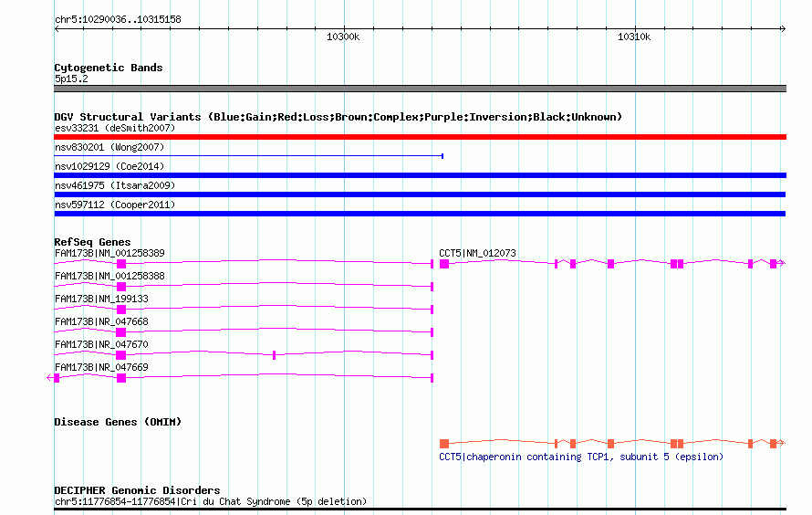Viewport: 812px width, 515px height.
Task: Click the nsv1029129 (Coe2014) blue gain bar
Action: pos(420,175)
